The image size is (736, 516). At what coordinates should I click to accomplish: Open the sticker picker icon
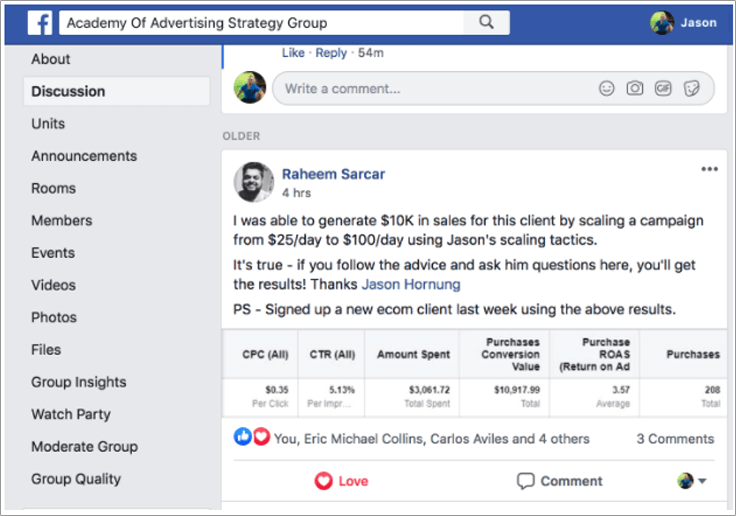[691, 88]
